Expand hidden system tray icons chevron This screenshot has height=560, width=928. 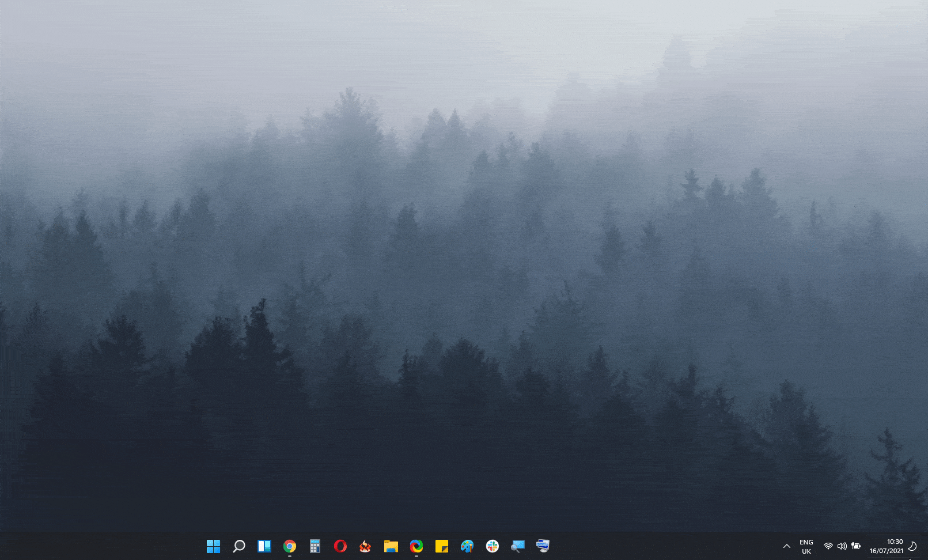click(x=786, y=546)
